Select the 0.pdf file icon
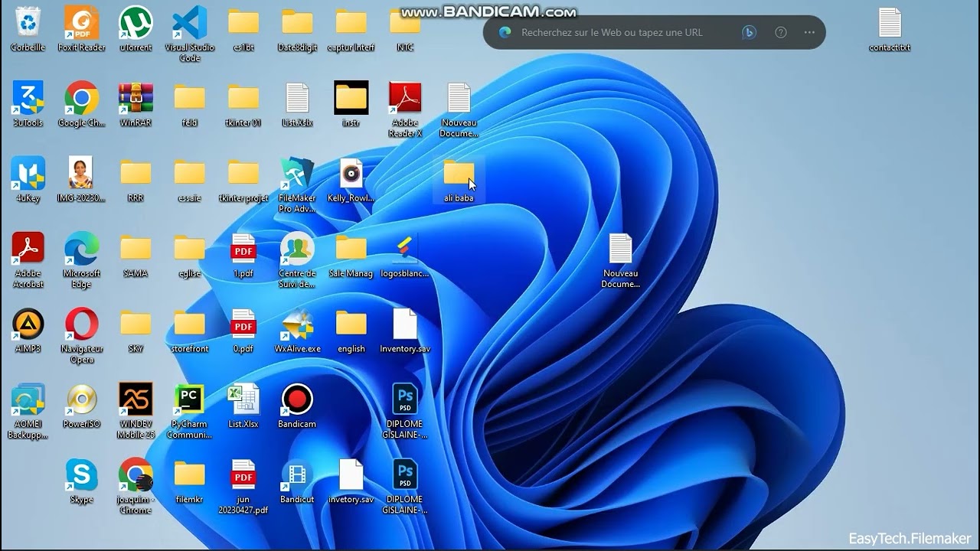This screenshot has height=551, width=980. (x=243, y=324)
